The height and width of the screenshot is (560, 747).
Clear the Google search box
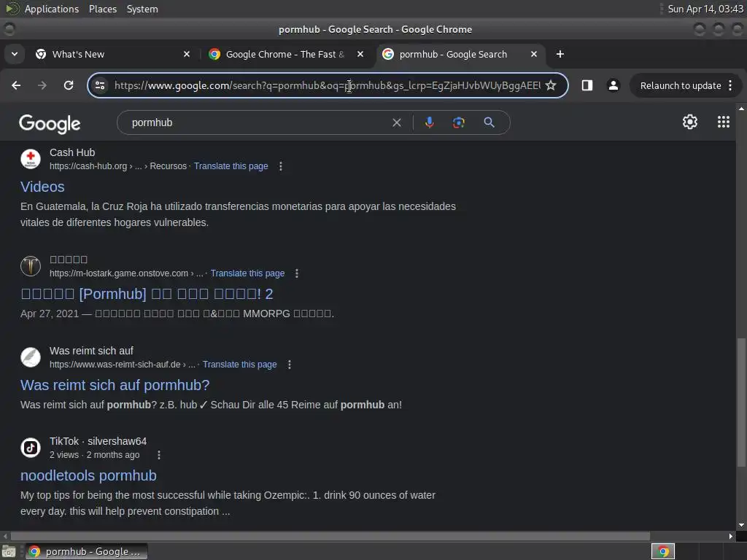396,122
